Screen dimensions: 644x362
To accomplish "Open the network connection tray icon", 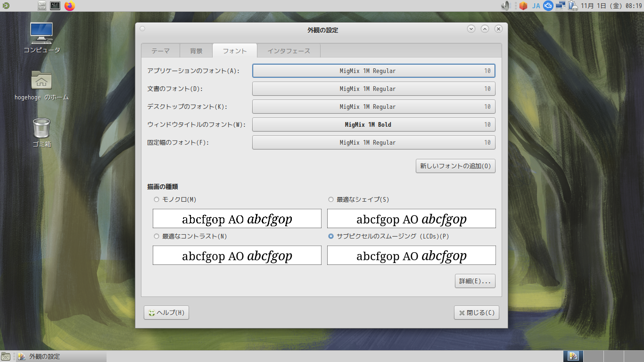I will (x=560, y=6).
